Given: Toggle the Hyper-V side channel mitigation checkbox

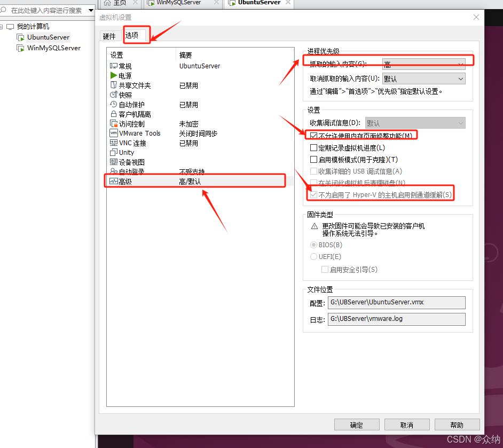Looking at the screenshot, I should click(x=314, y=195).
